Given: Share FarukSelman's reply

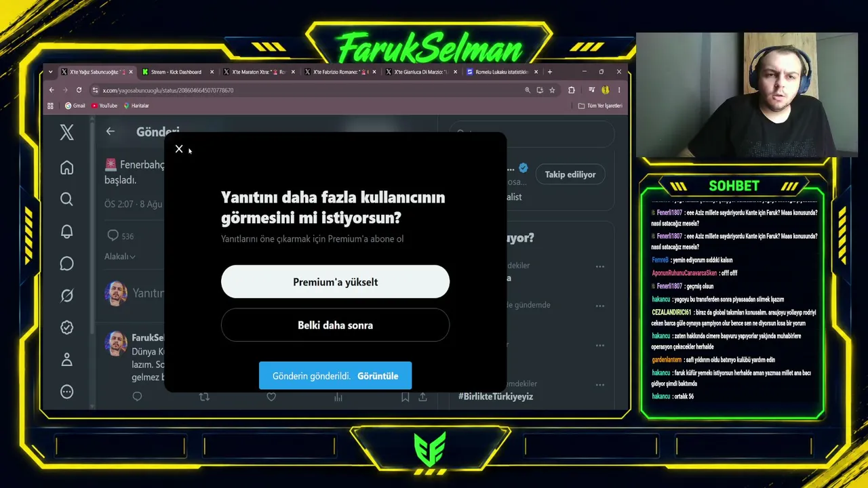Looking at the screenshot, I should [422, 396].
